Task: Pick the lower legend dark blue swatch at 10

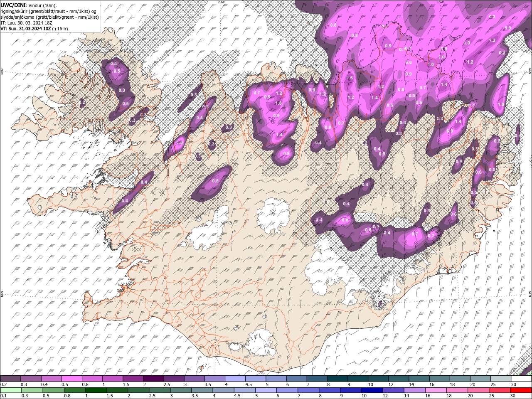Action: (372, 390)
